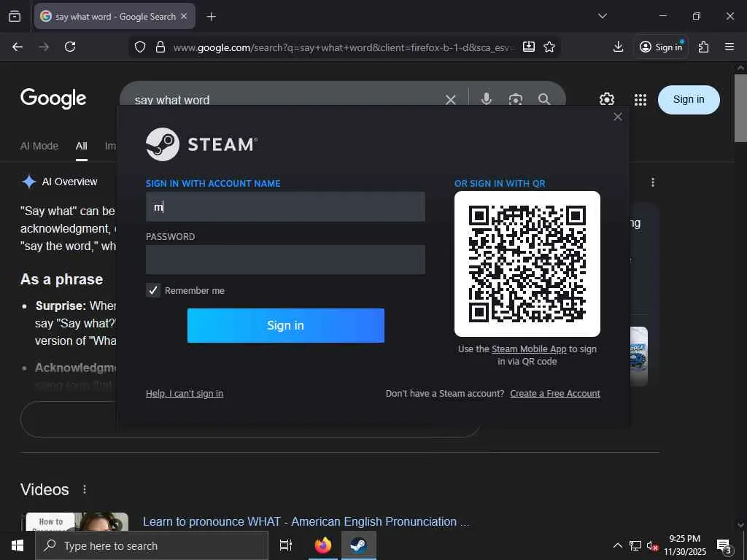Click the Steam QR code image
Screen dimensions: 747x560
(527, 264)
